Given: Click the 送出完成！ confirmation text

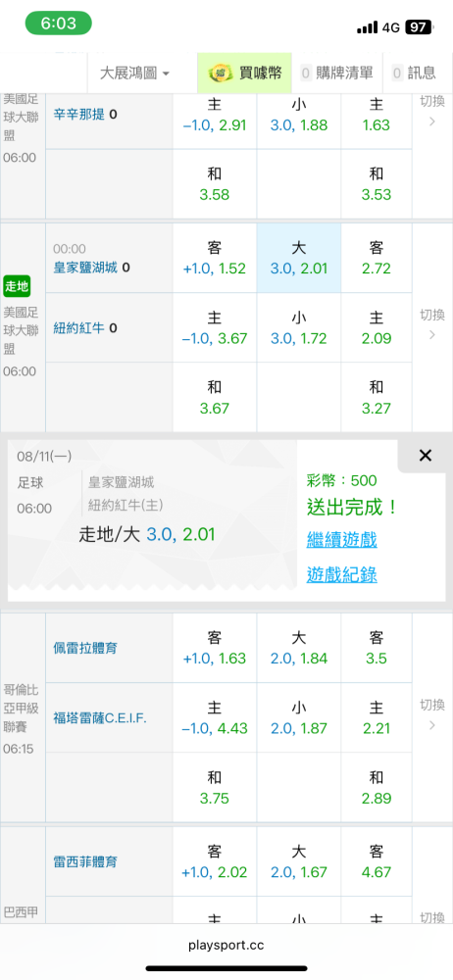Looking at the screenshot, I should (352, 507).
